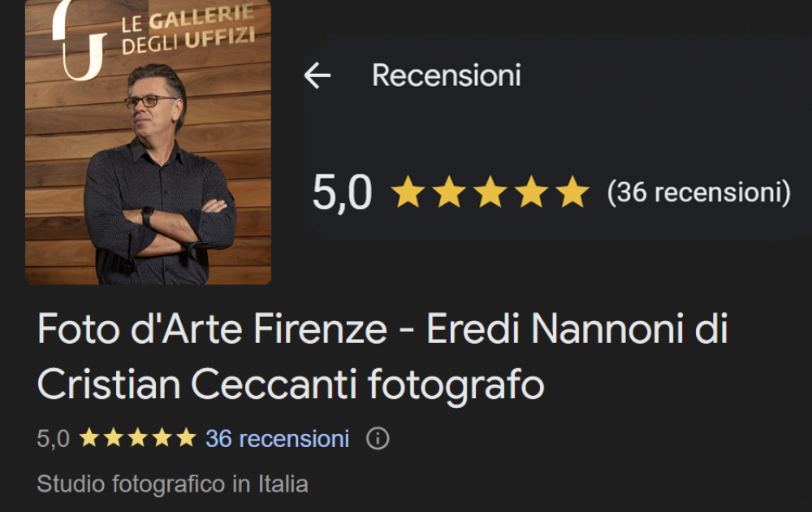This screenshot has width=812, height=512.
Task: Click Le Gallerie degli Uffizi text in photo
Action: [188, 29]
